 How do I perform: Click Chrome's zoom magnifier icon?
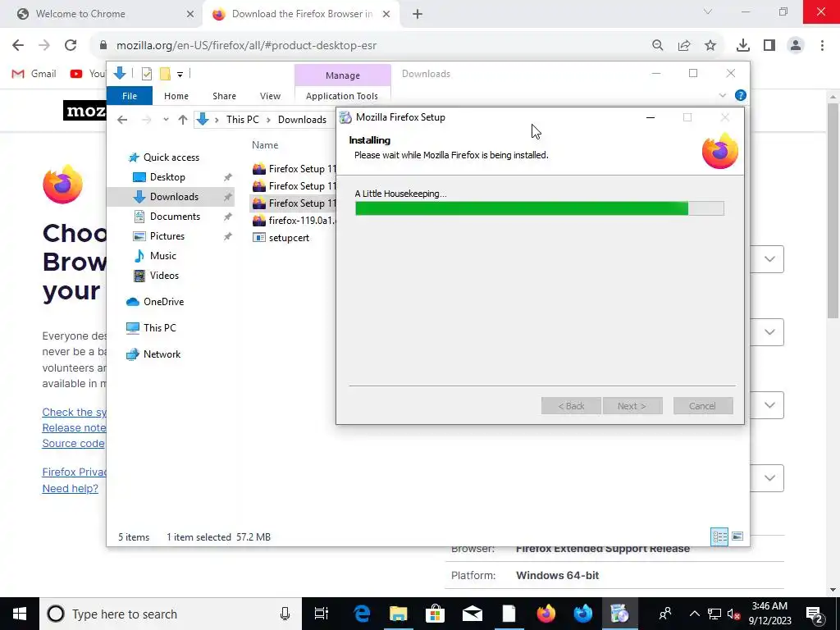point(657,46)
